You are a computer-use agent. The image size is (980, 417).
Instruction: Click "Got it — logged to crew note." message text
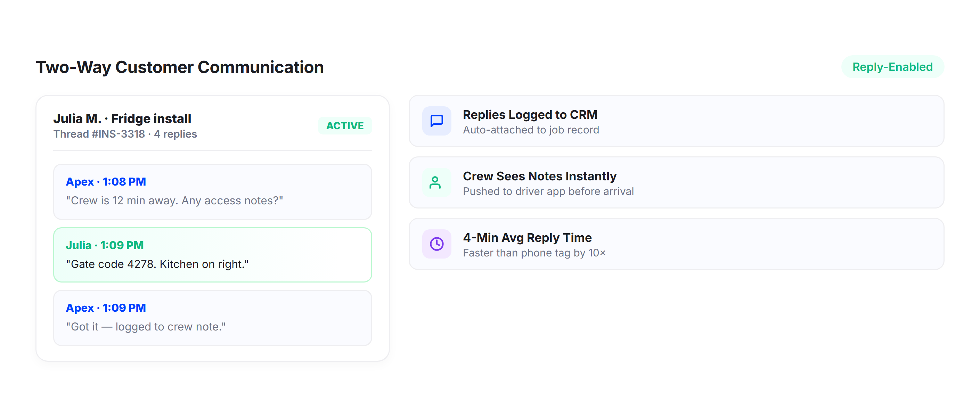click(x=146, y=326)
